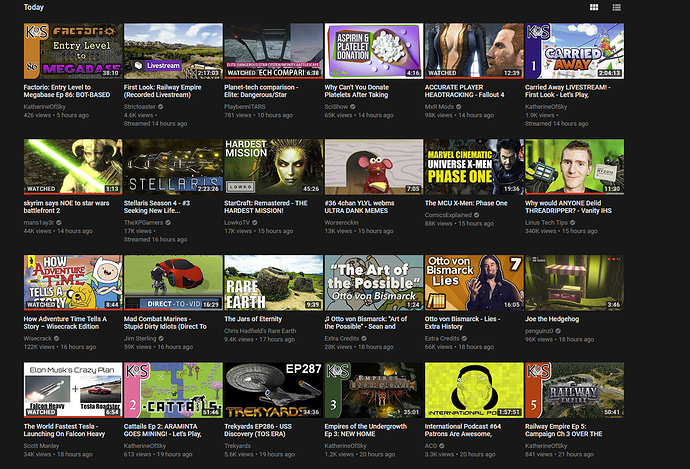Open First Look: Railway Empire livestream thumbnail

[173, 51]
